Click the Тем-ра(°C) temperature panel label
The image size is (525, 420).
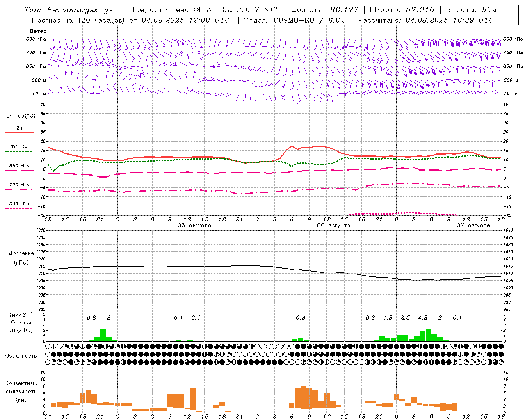click(19, 116)
